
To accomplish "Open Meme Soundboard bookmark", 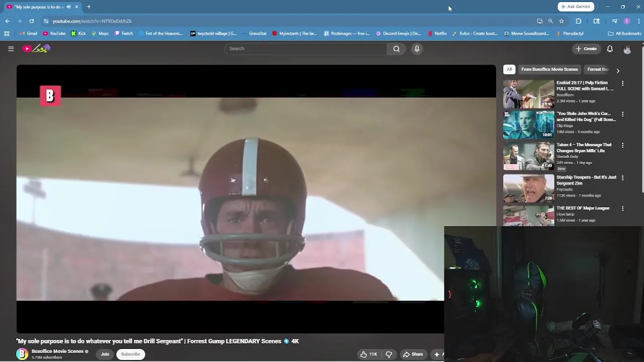I will coord(526,34).
